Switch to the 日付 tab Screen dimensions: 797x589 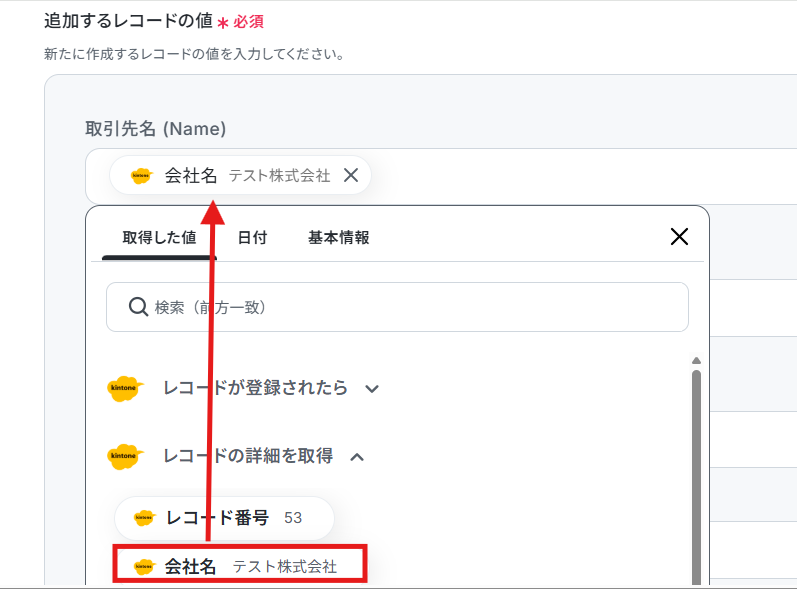(252, 237)
